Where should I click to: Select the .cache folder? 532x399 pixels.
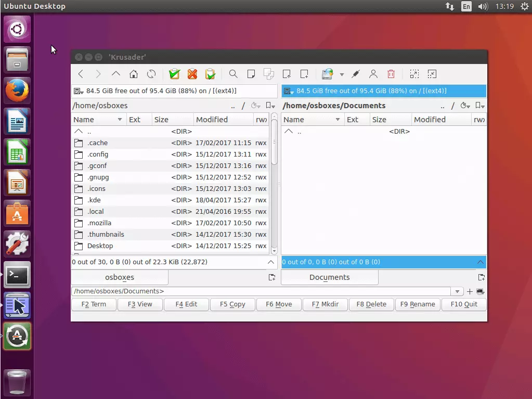coord(171,143)
